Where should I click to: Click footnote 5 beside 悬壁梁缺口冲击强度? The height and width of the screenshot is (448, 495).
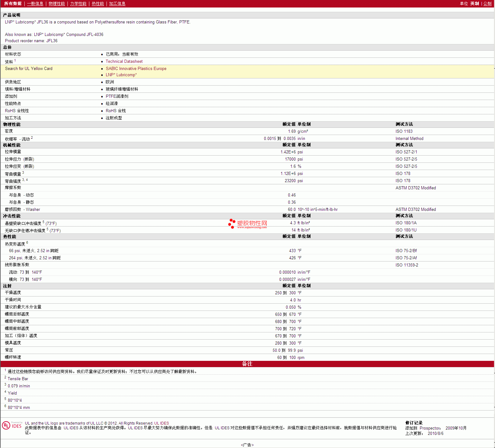click(43, 222)
